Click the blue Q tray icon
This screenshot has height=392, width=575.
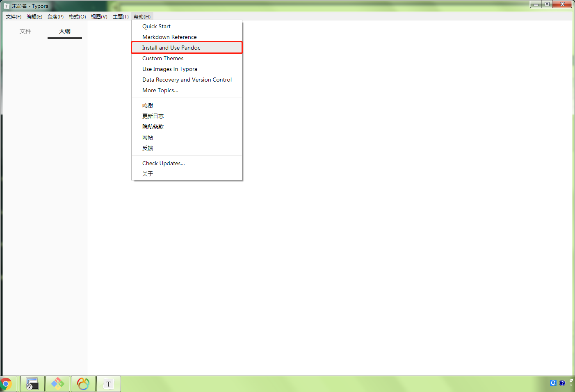point(553,383)
